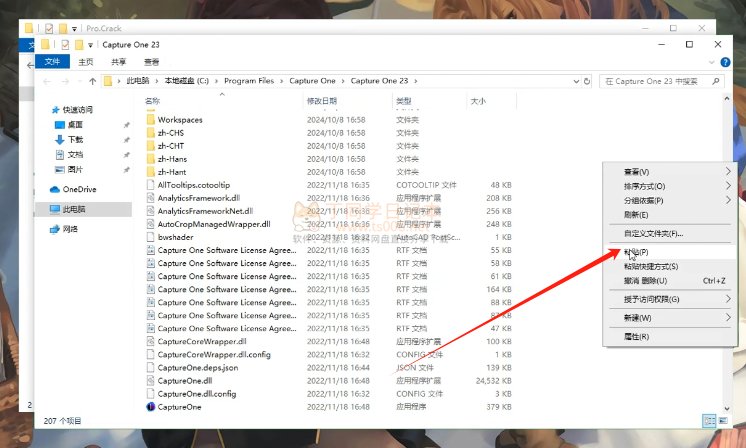Click the Up one level arrow icon
Screen dimensions: 746x448
(93, 81)
